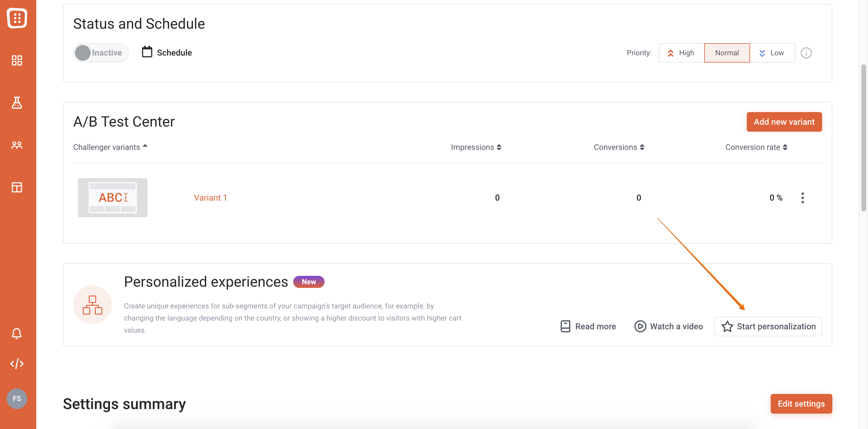
Task: Open the dashboard grid icon in sidebar
Action: (17, 61)
